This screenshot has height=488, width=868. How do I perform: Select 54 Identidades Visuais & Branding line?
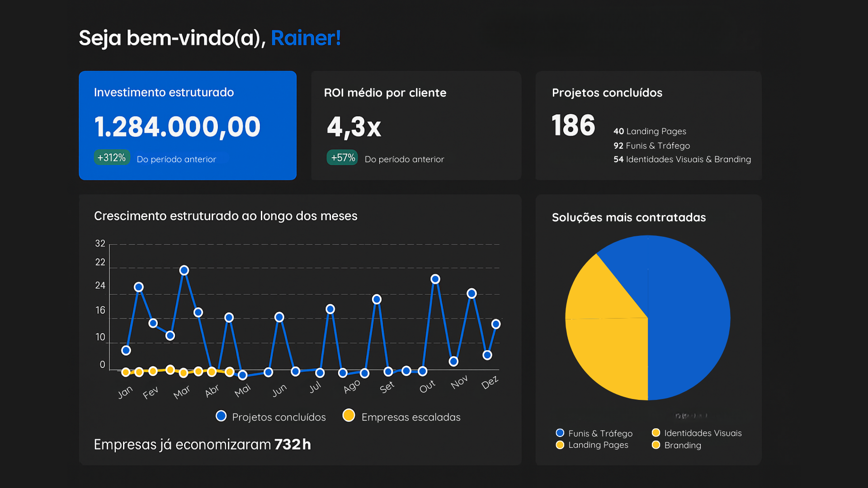click(682, 160)
